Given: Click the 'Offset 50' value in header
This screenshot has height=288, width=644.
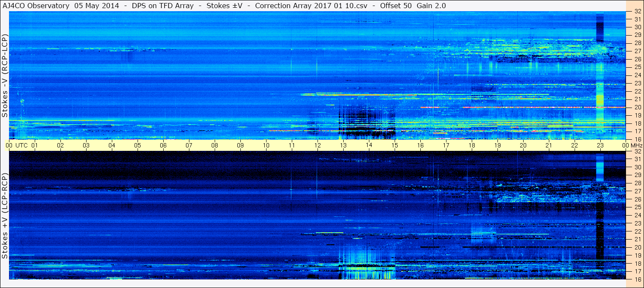Looking at the screenshot, I should point(395,6).
